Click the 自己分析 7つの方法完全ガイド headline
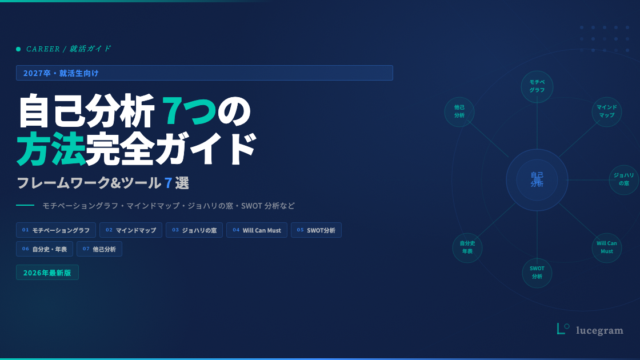The image size is (640, 360). [x=137, y=130]
